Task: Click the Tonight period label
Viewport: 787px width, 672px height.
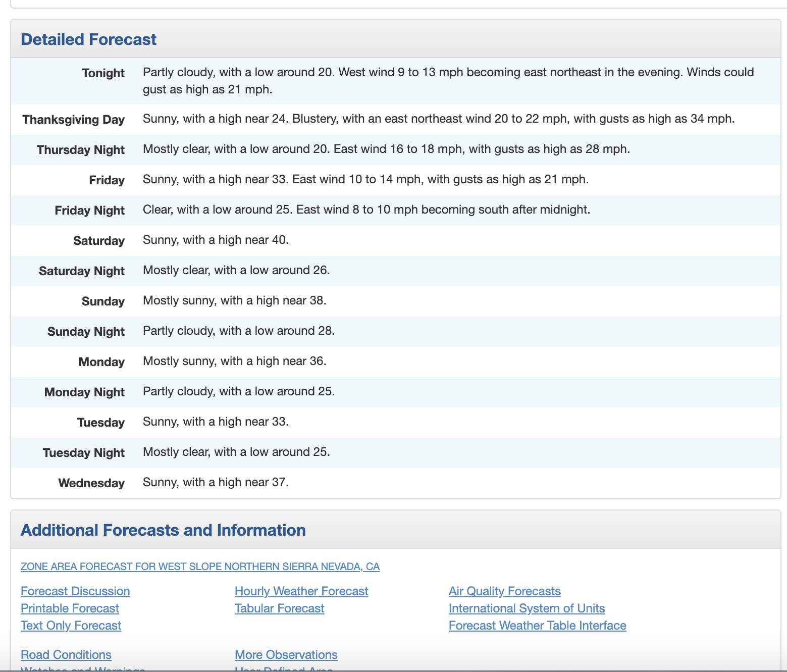Action: tap(103, 73)
